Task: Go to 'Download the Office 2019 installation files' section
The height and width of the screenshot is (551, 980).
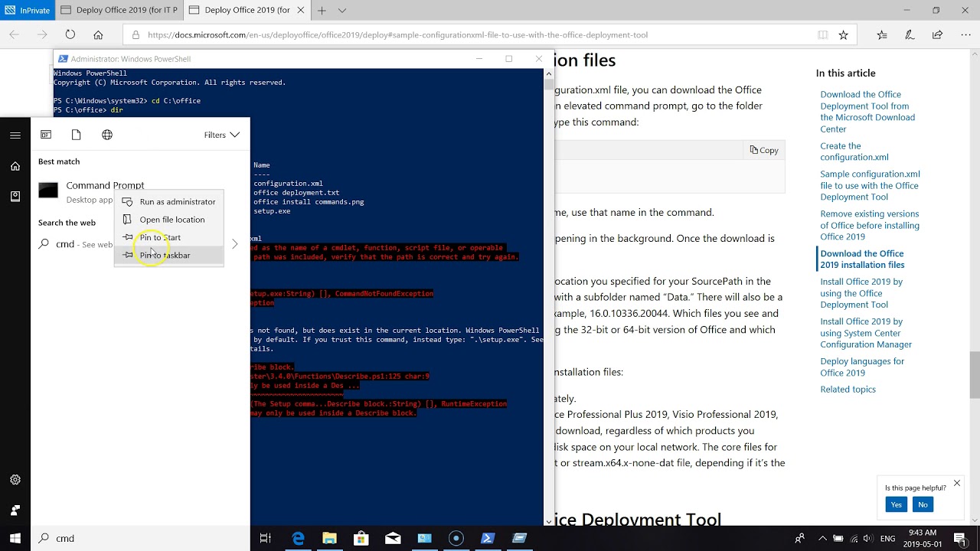Action: 862,259
